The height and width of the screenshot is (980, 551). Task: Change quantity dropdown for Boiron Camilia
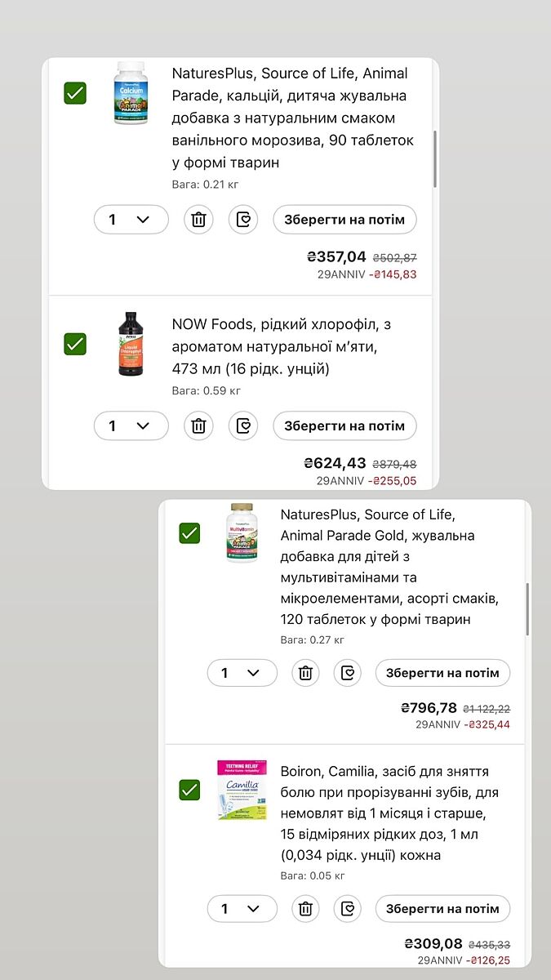point(242,908)
